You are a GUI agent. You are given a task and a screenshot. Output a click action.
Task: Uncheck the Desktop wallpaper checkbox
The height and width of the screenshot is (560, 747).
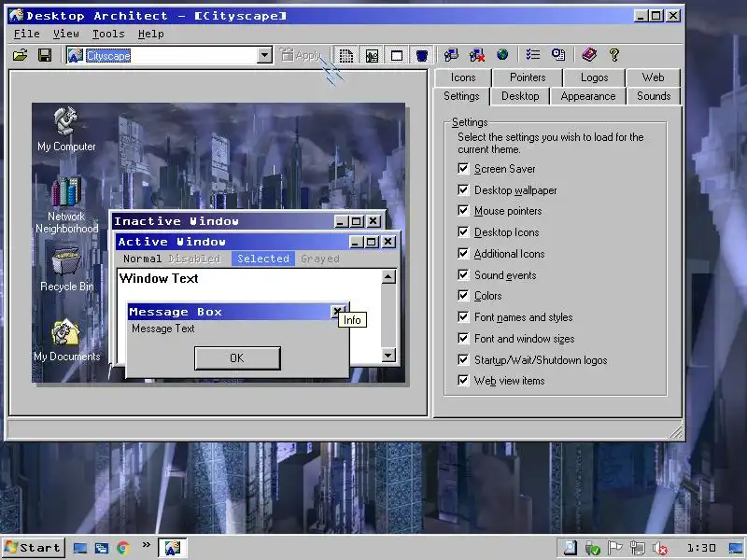(463, 189)
